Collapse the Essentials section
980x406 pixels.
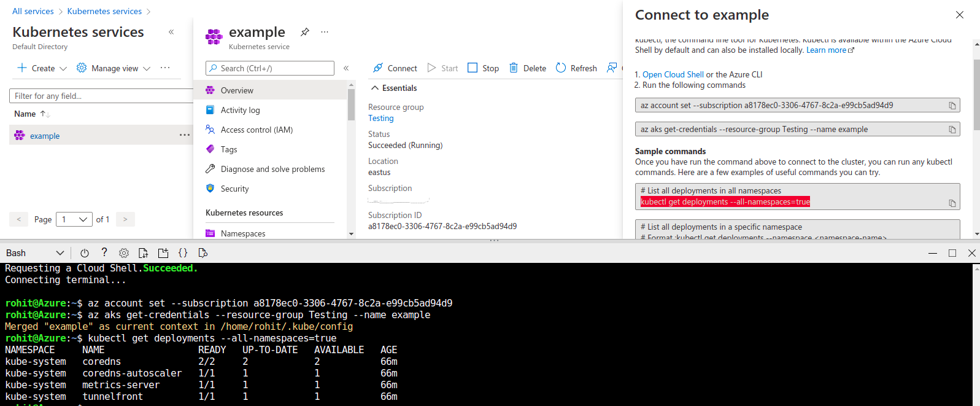[x=394, y=88]
